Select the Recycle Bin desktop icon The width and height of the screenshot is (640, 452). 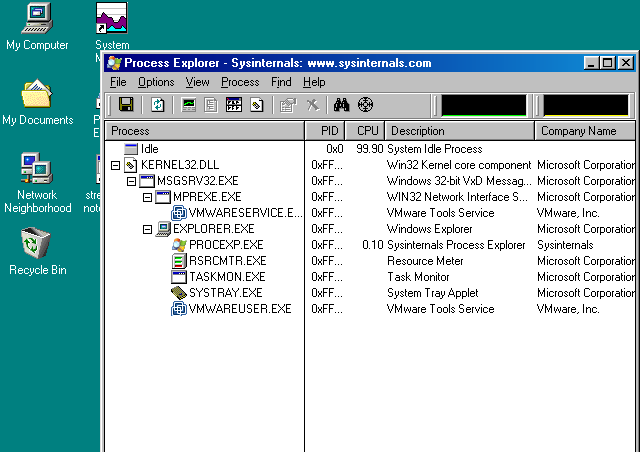point(37,252)
